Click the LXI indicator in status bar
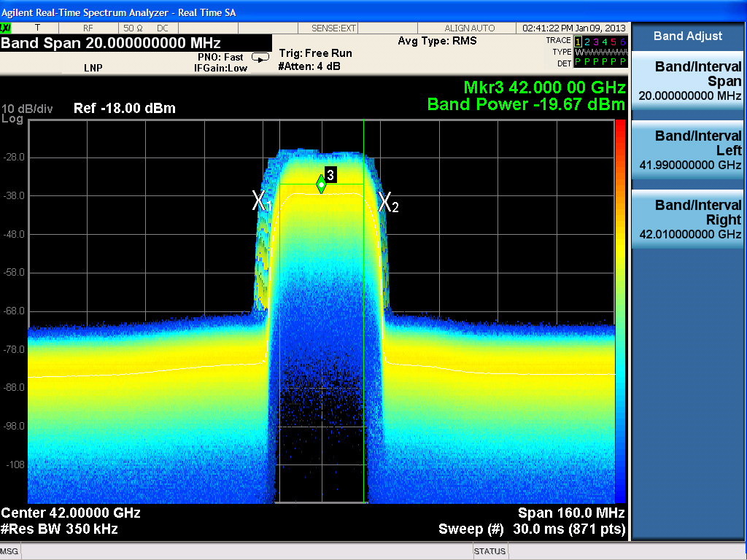The width and height of the screenshot is (747, 560). coord(6,28)
